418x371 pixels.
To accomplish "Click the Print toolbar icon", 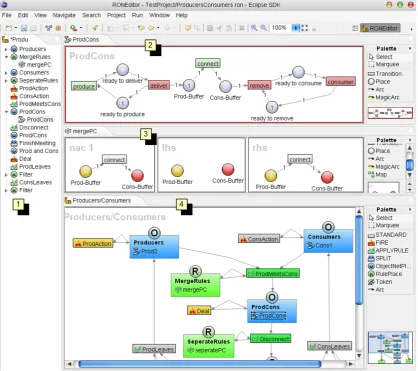I will pyautogui.click(x=33, y=28).
